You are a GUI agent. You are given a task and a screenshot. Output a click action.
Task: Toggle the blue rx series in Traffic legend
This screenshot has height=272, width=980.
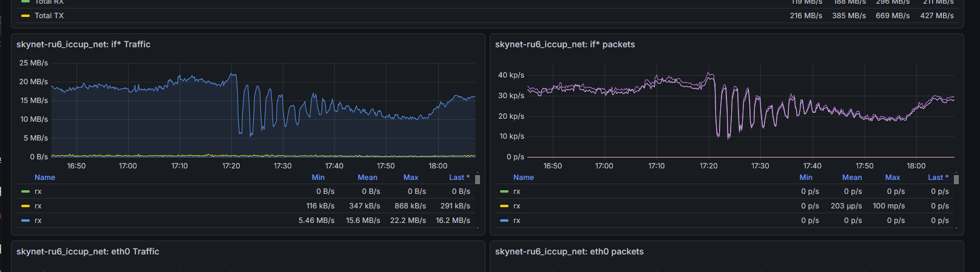tap(38, 221)
